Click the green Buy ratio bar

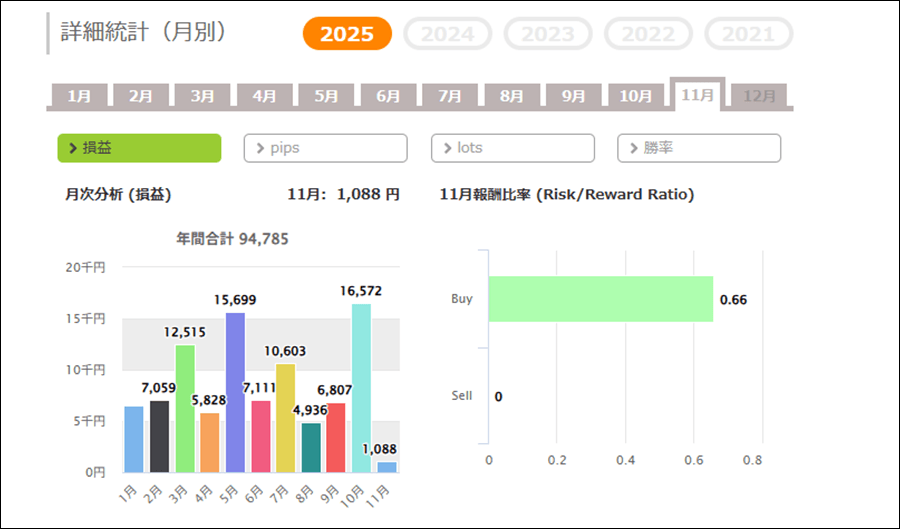pyautogui.click(x=600, y=299)
